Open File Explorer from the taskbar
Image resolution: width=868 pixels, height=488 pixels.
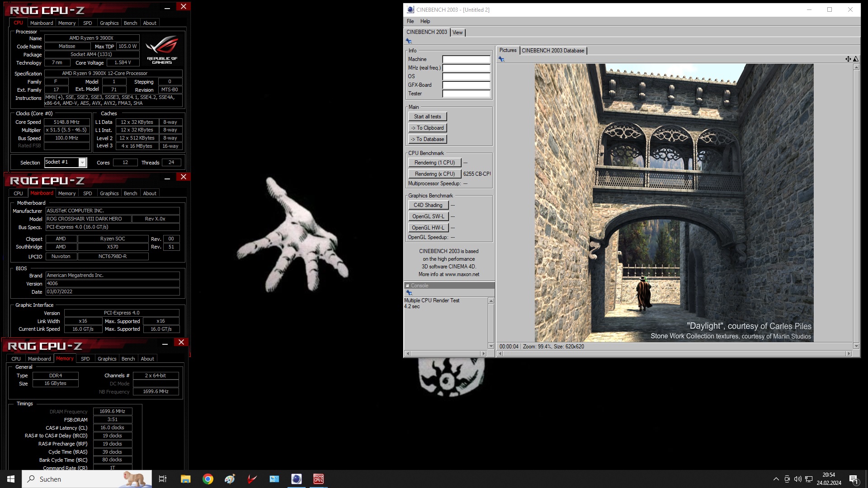(x=186, y=479)
